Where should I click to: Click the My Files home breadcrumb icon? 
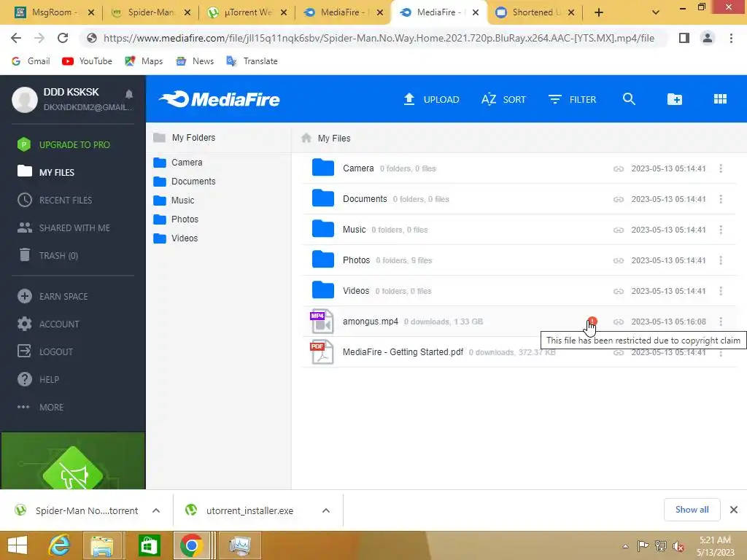click(x=306, y=138)
